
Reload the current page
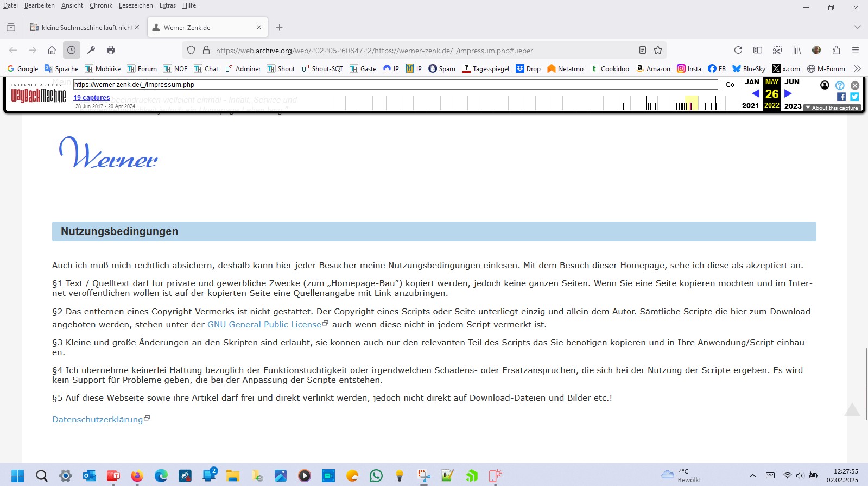[x=738, y=50]
